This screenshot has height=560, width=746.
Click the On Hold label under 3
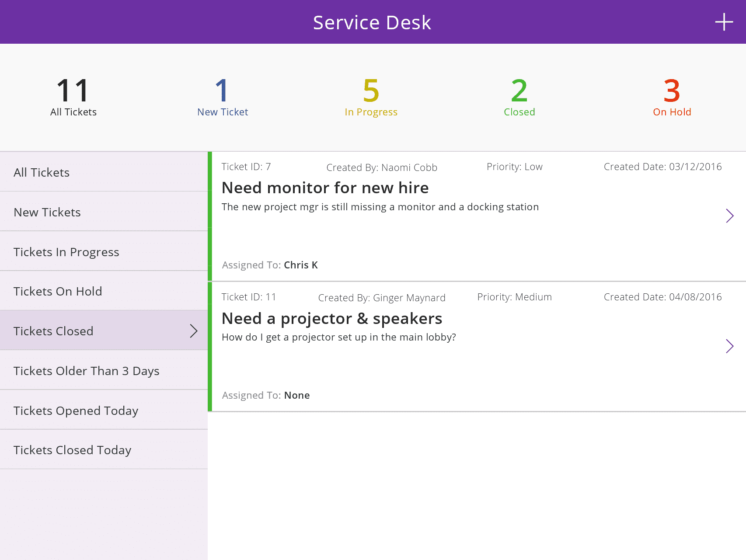point(672,112)
